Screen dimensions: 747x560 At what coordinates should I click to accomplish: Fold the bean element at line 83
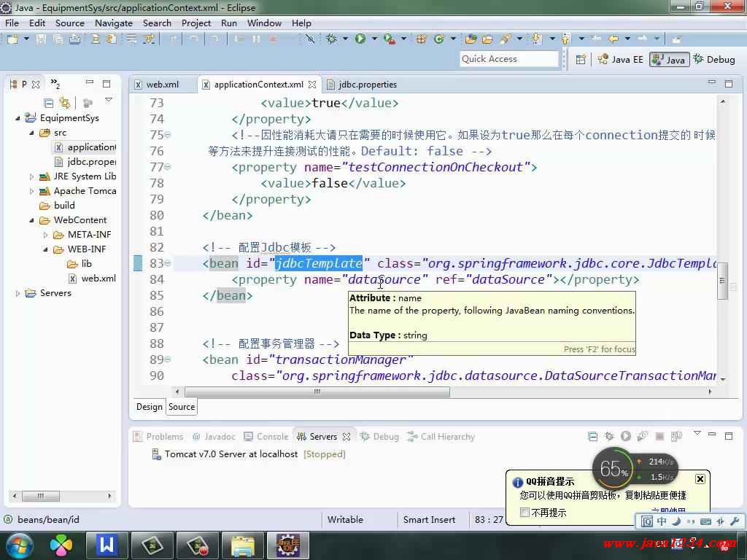click(x=168, y=263)
